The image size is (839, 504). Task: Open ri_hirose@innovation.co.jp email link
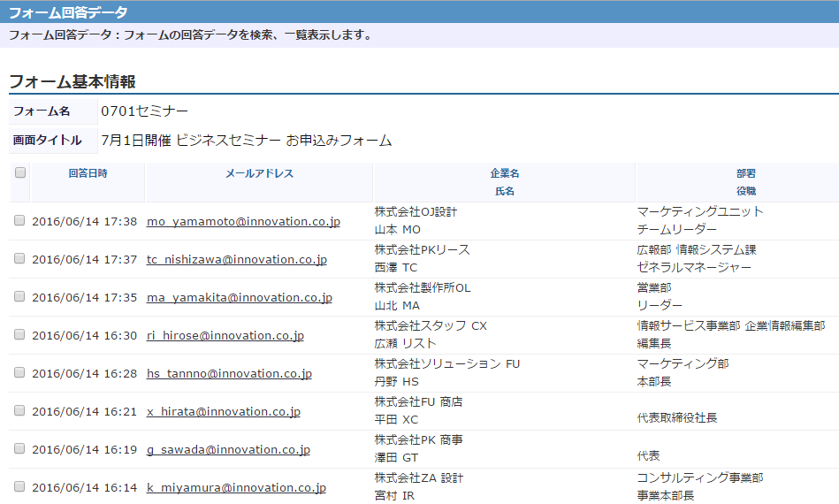click(x=225, y=335)
